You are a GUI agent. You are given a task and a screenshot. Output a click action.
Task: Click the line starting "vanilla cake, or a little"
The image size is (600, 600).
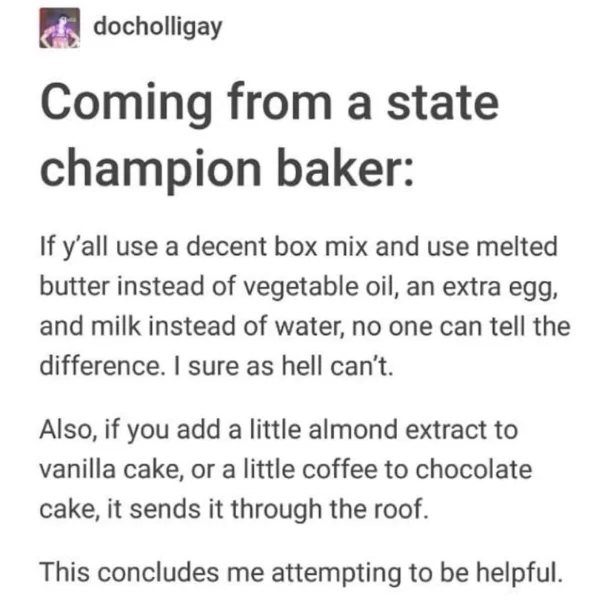coord(286,470)
